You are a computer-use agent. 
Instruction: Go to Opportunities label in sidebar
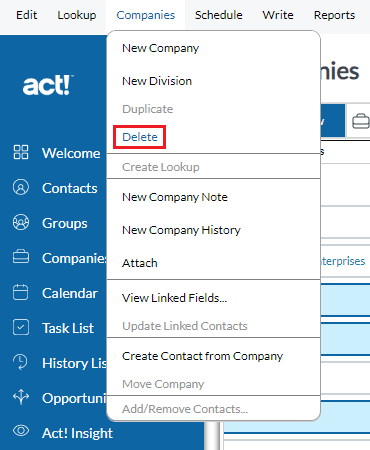point(74,398)
